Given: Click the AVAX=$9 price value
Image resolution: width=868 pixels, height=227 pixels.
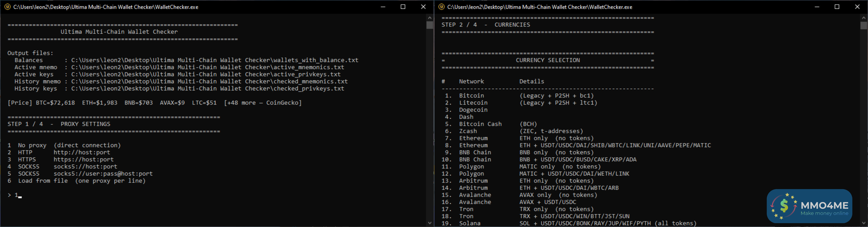Looking at the screenshot, I should [x=172, y=103].
